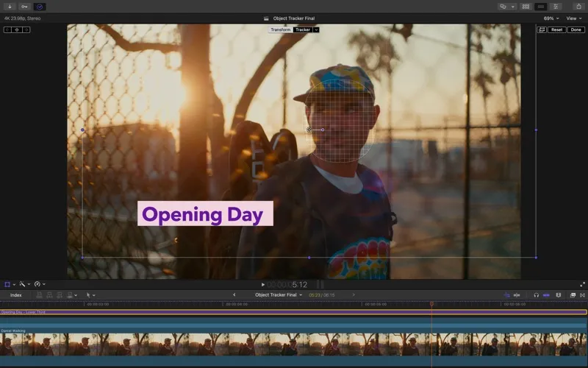Click the 4K 23.98p, Stereo format text
The image size is (588, 368).
23,18
